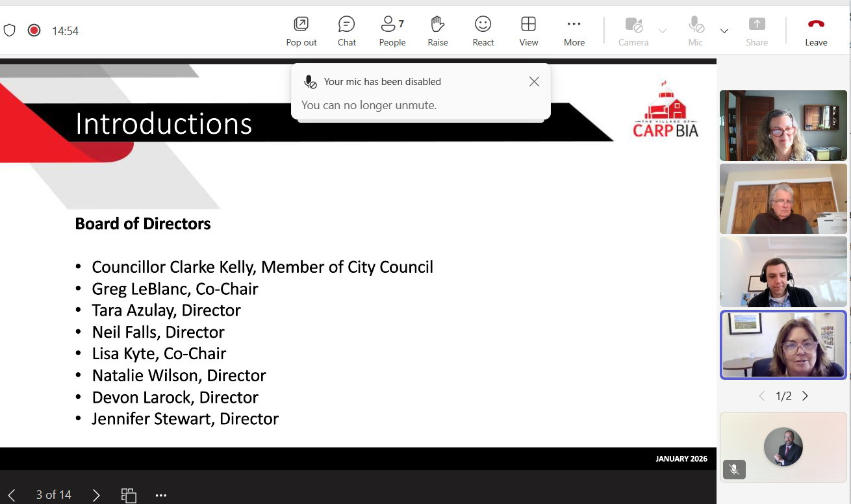Toggle the Mic button
The width and height of the screenshot is (851, 504).
(696, 31)
